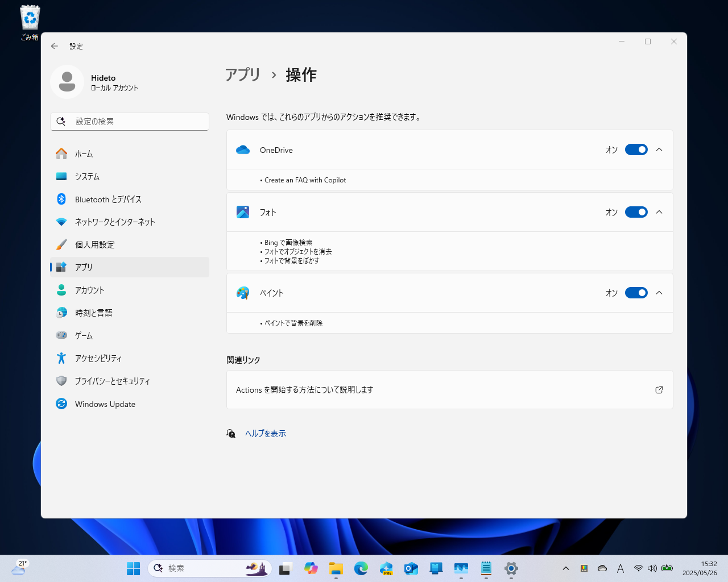Turn off the OneDrive actions toggle

click(x=636, y=149)
